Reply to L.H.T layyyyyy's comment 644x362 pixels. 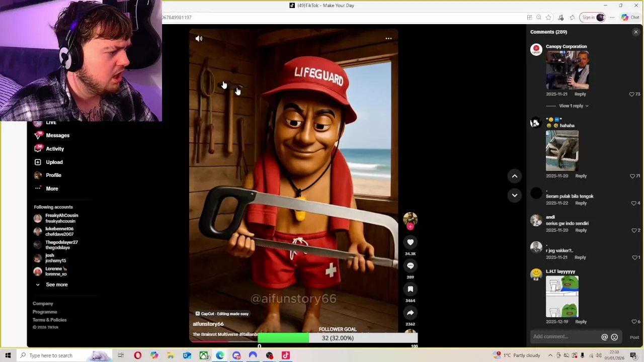point(581,322)
